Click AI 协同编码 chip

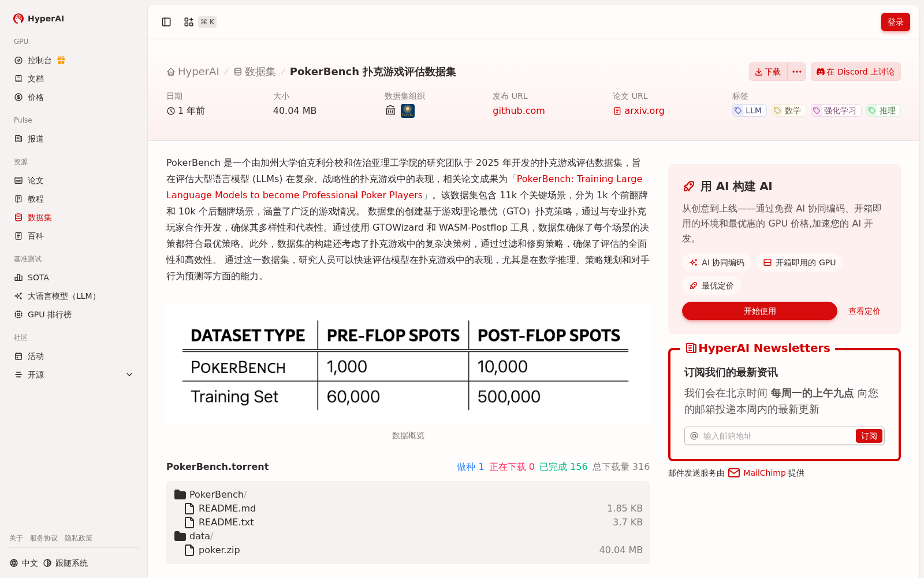tap(717, 262)
